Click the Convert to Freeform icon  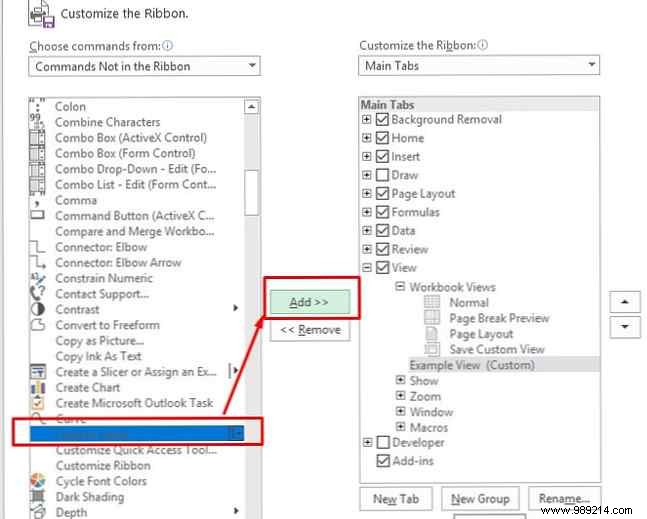click(38, 325)
